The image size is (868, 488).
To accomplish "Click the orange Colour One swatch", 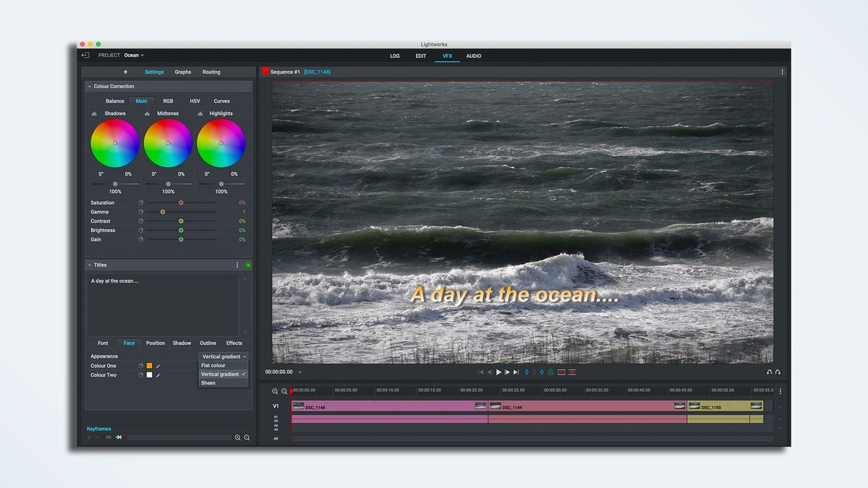I will (149, 366).
